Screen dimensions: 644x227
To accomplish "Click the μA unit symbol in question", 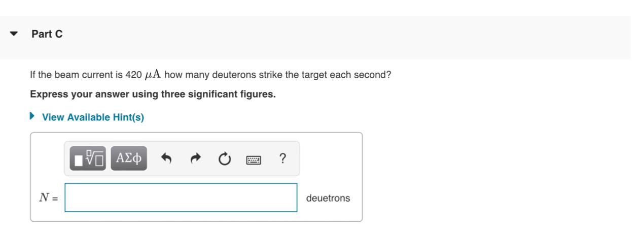I will pyautogui.click(x=153, y=75).
